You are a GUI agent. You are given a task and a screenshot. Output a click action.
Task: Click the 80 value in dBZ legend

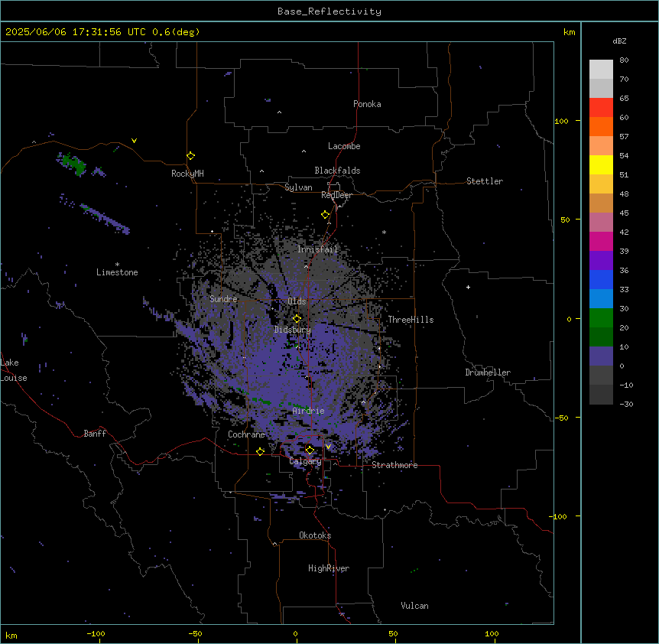624,60
